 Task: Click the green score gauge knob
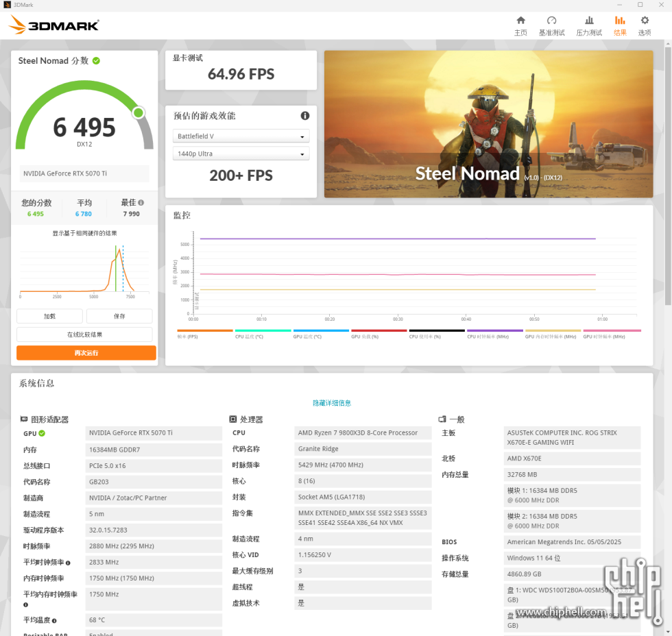pos(138,112)
